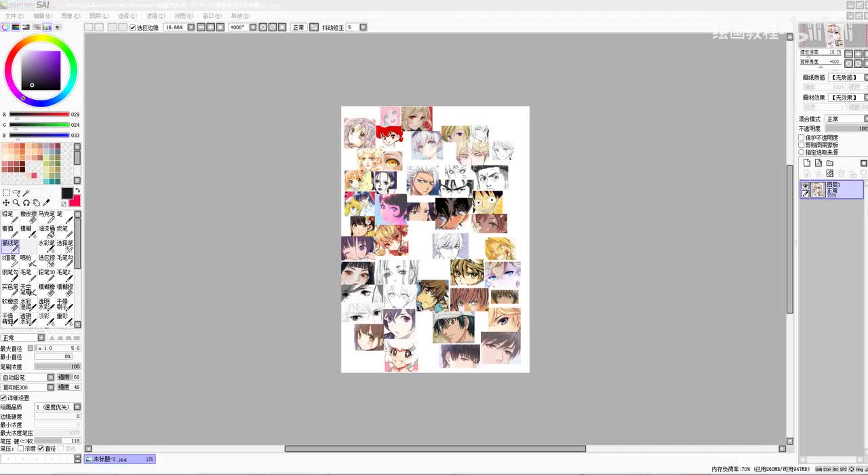The image size is (868, 475).
Task: Click the 正常 view mode button
Action: pyautogui.click(x=299, y=27)
